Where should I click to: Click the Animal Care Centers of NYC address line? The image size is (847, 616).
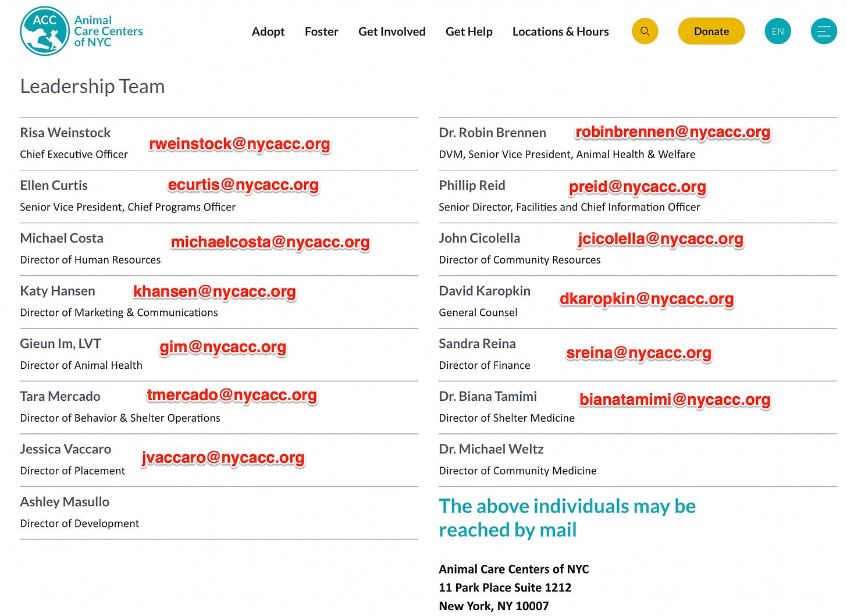(x=514, y=569)
